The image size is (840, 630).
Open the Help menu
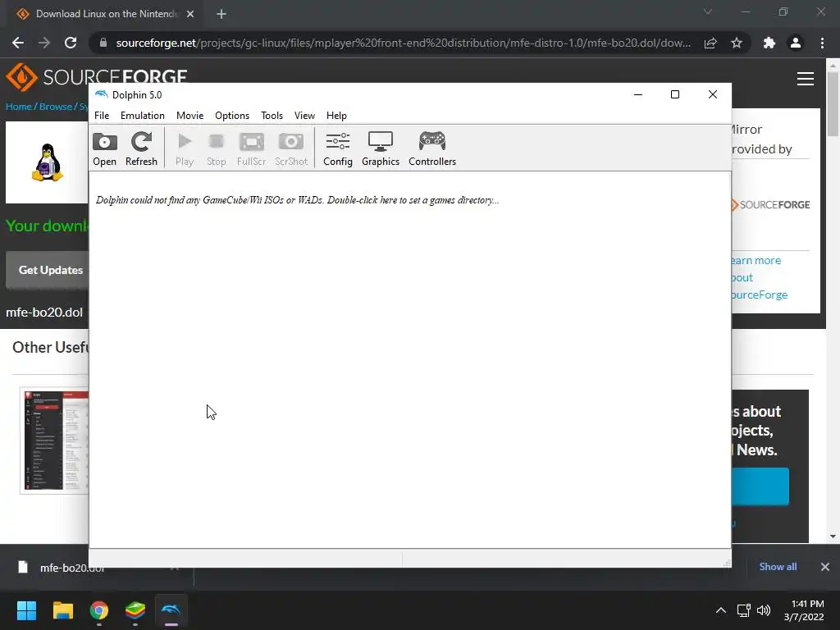point(336,115)
